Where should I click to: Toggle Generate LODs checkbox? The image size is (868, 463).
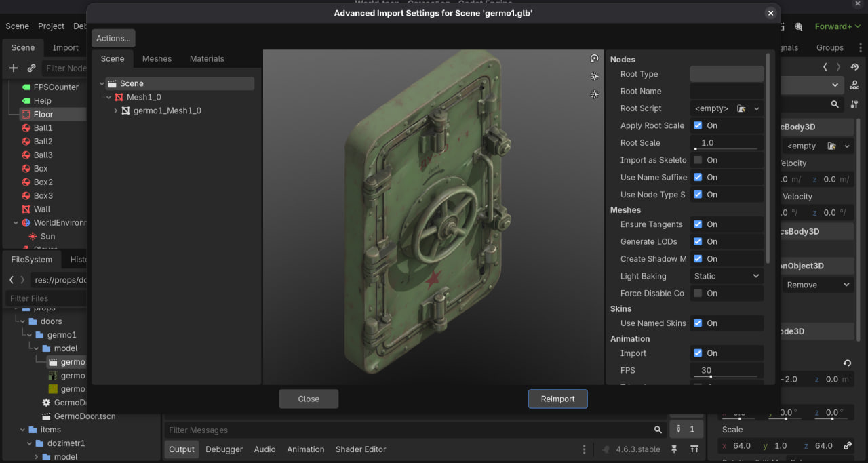click(x=698, y=241)
